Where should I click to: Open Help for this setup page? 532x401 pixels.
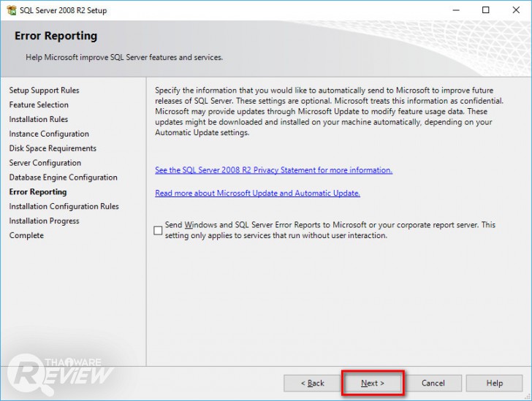pos(494,383)
